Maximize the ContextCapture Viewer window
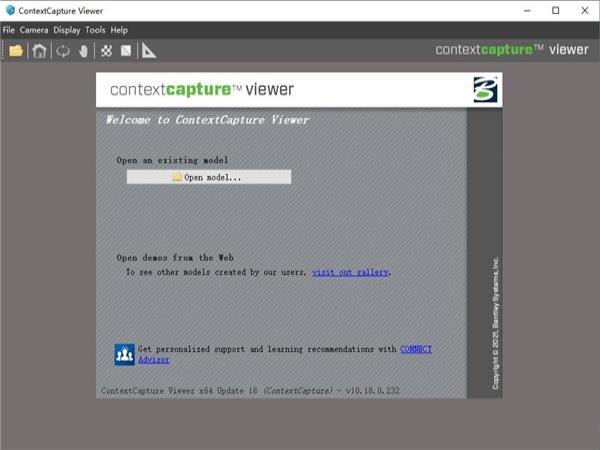The image size is (600, 450). tap(556, 11)
